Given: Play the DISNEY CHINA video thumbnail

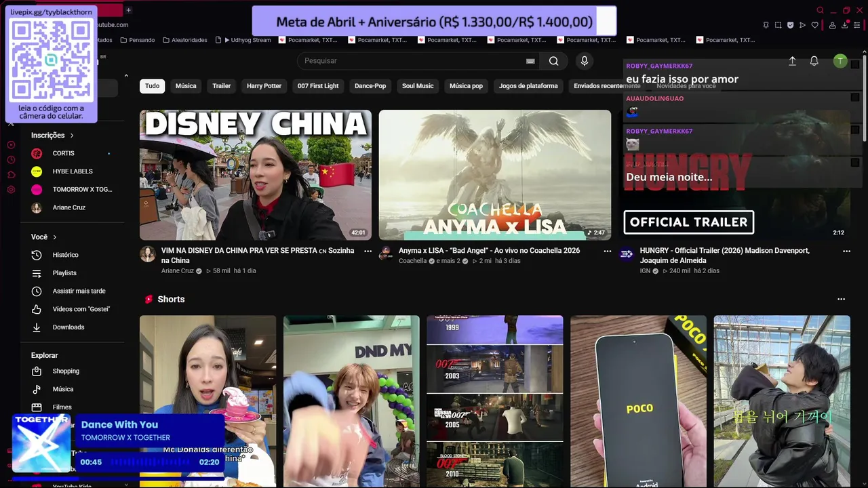Looking at the screenshot, I should pyautogui.click(x=256, y=175).
